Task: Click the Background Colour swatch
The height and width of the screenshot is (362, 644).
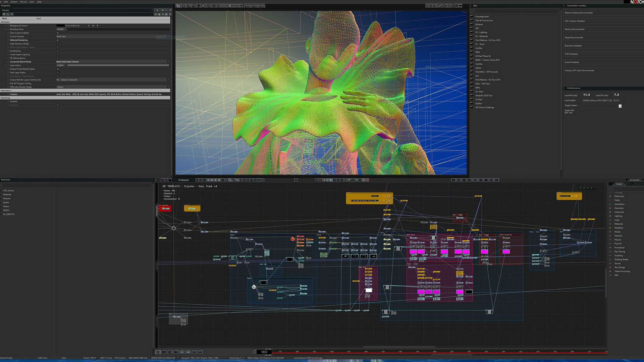Action: pos(60,25)
